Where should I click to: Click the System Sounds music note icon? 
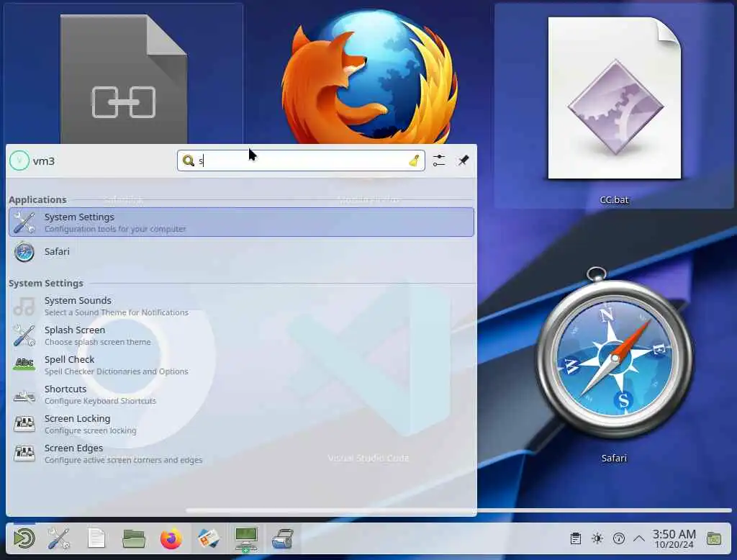click(24, 306)
